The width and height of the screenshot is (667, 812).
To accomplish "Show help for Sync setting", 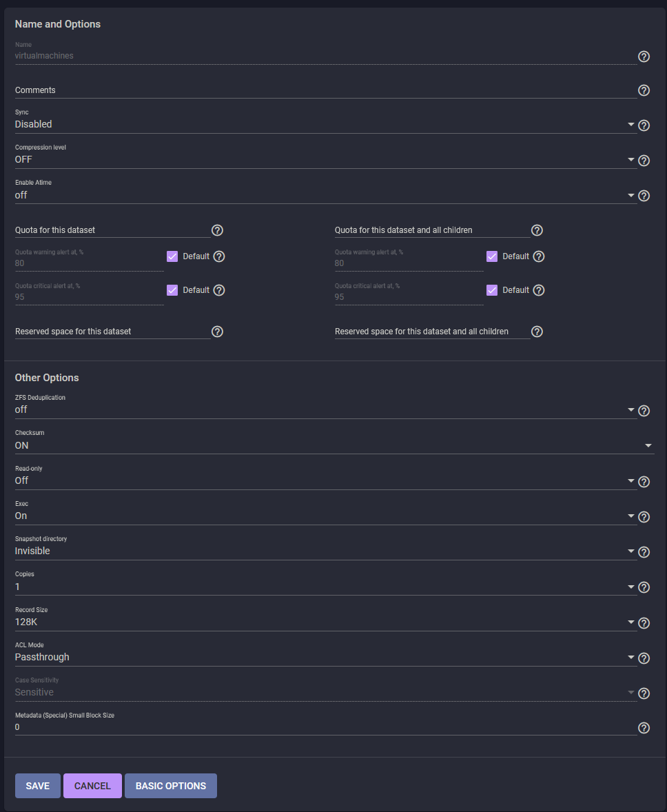I will (x=644, y=125).
